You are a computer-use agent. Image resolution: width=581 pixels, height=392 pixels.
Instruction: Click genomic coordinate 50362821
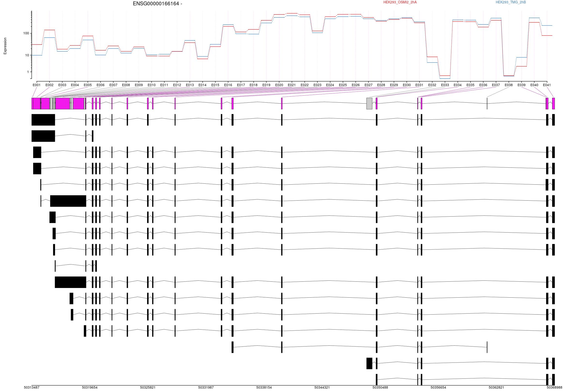[497, 387]
